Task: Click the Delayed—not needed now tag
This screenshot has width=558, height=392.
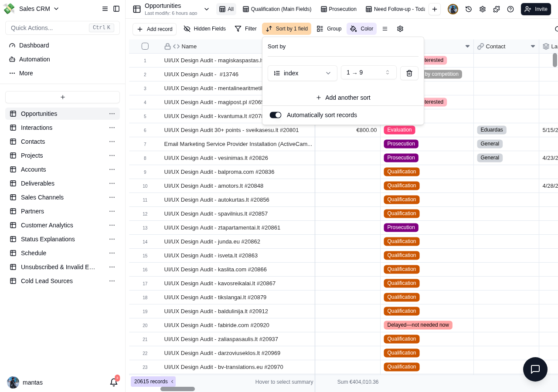Action: (418, 325)
